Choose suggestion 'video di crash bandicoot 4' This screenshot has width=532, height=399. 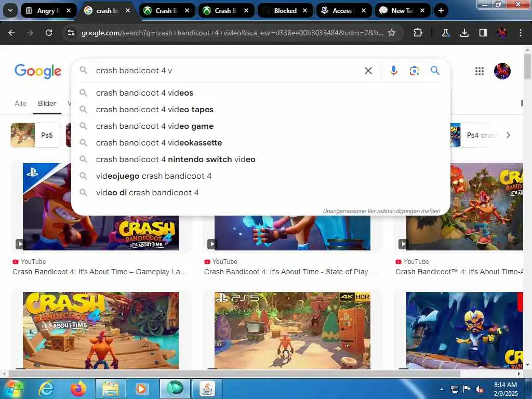point(261,192)
